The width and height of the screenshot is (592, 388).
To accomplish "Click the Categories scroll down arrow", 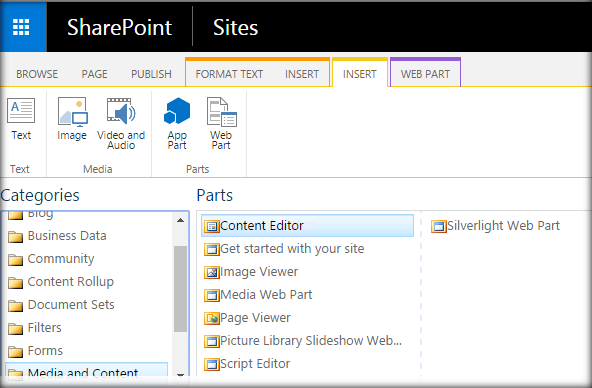I will [x=180, y=374].
